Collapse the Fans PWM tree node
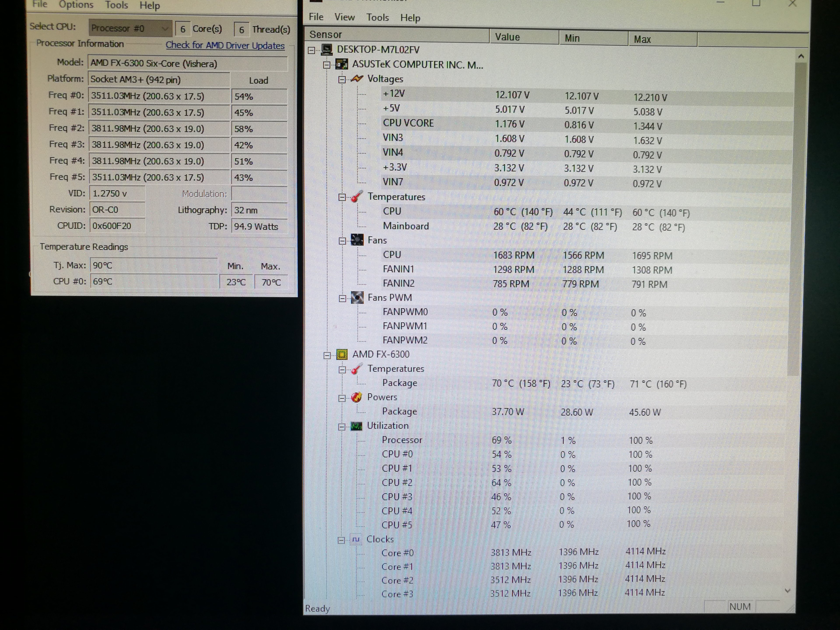Screen dimensions: 840x630 [x=342, y=298]
